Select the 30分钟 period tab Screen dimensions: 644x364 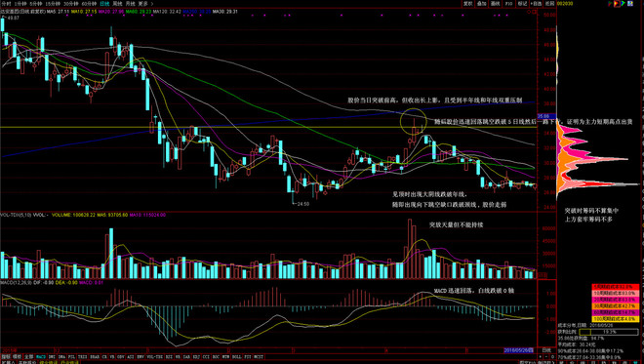[71, 3]
